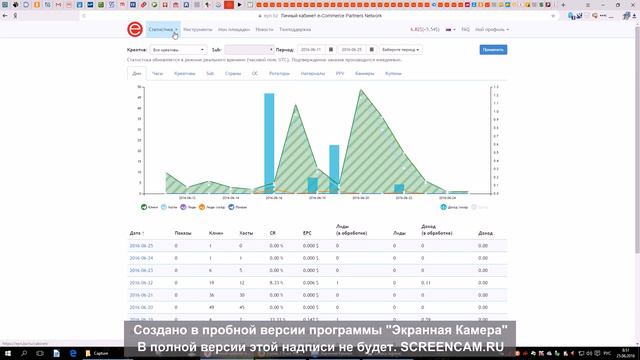Switch to the Баннеры tab

364,73
